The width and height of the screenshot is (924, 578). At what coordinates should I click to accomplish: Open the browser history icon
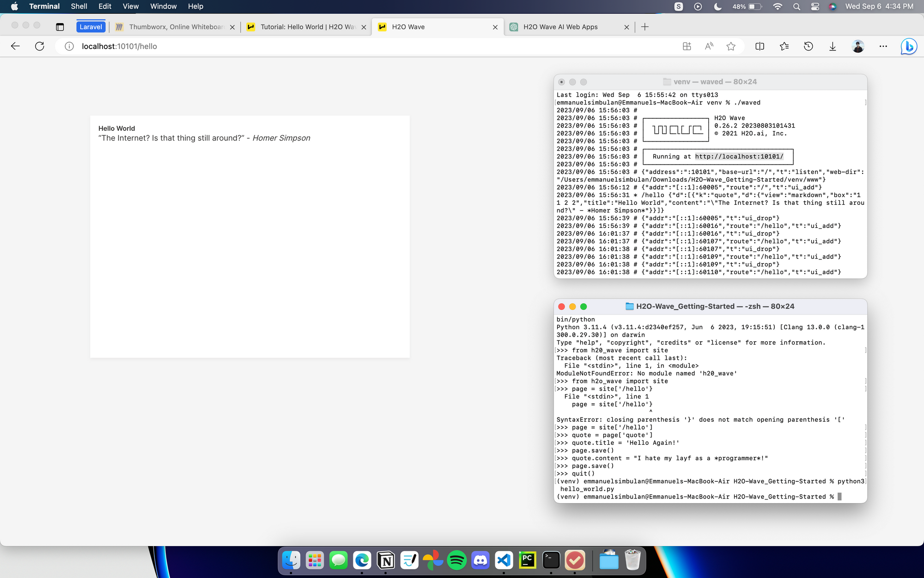coord(808,46)
